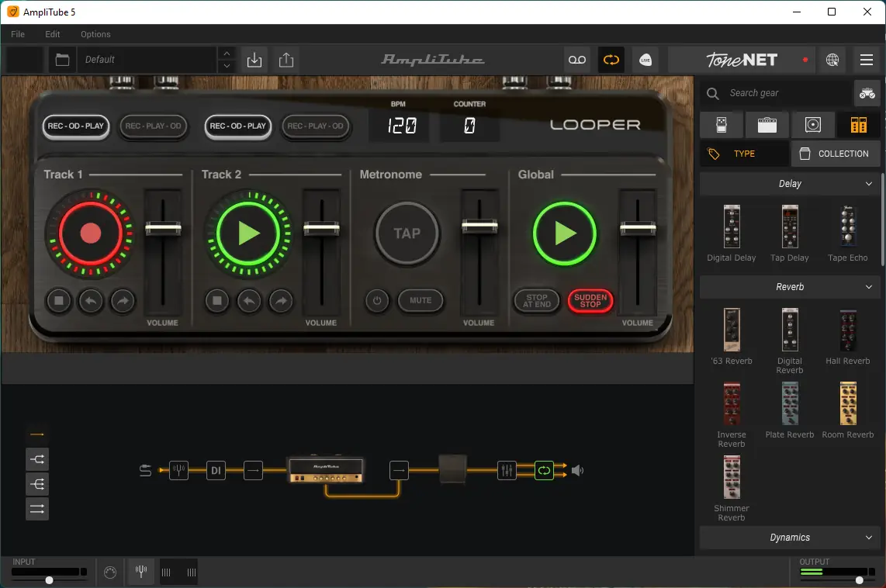Click preset up arrow stepper
This screenshot has width=886, height=588.
(x=227, y=53)
